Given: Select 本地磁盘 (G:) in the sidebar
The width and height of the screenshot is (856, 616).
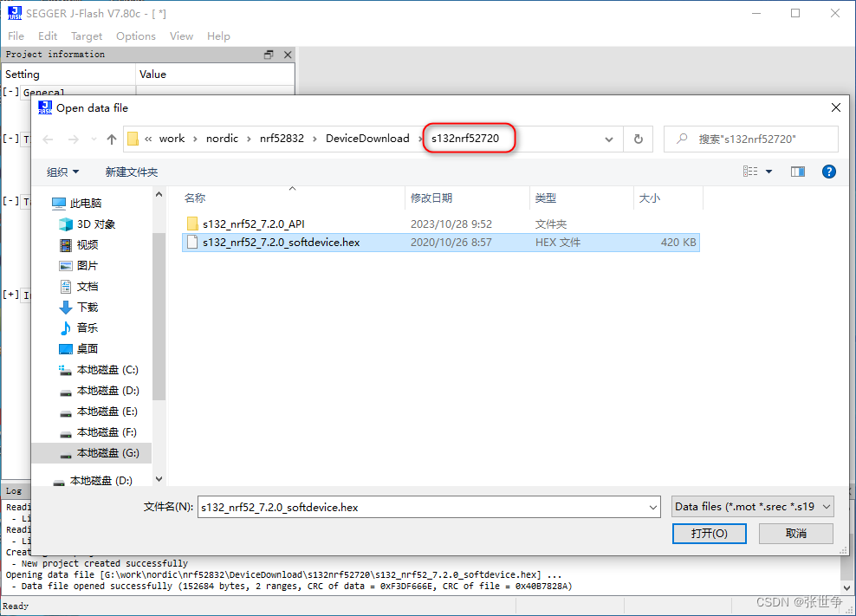Looking at the screenshot, I should click(x=107, y=453).
